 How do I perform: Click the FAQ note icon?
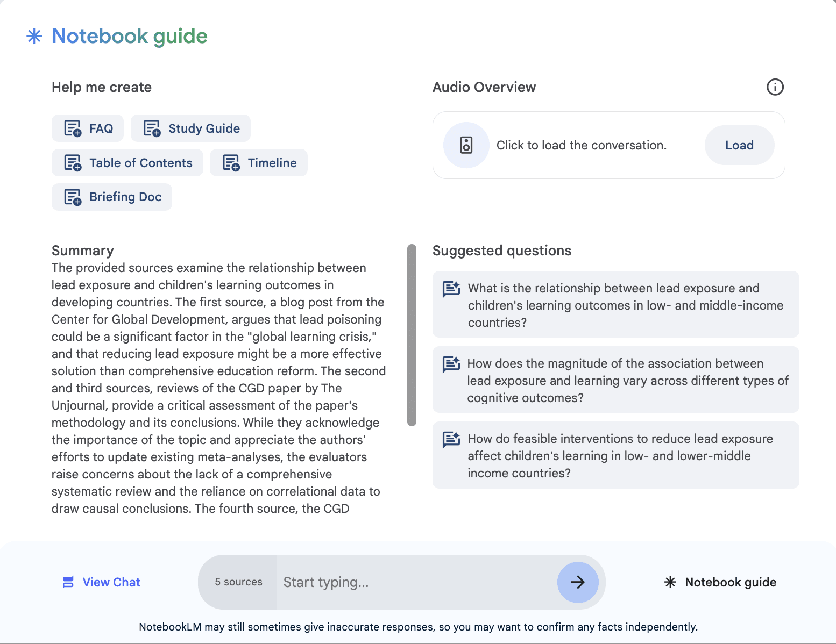coord(73,128)
